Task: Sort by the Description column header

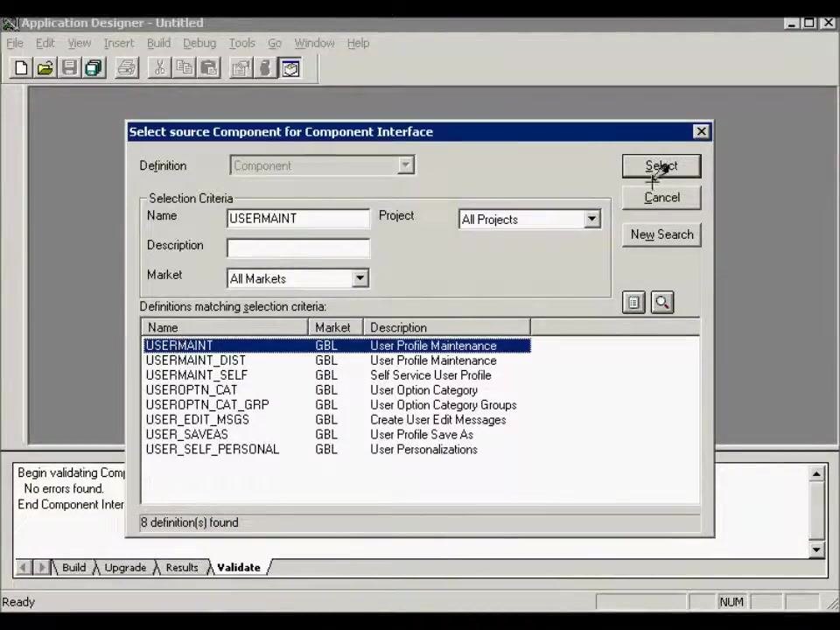Action: pyautogui.click(x=447, y=327)
